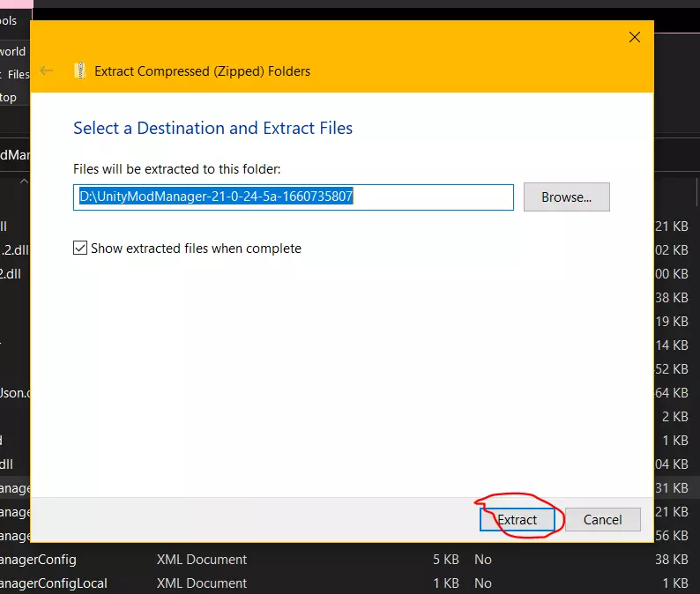The width and height of the screenshot is (700, 594).
Task: Select the ManagerConfig XML Document row
Action: pos(40,560)
